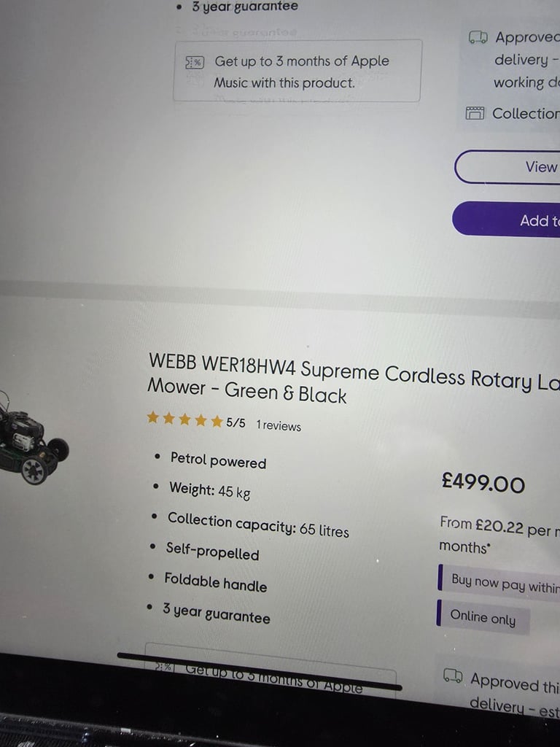Click the Online only badge
This screenshot has width=560, height=747.
pyautogui.click(x=483, y=617)
